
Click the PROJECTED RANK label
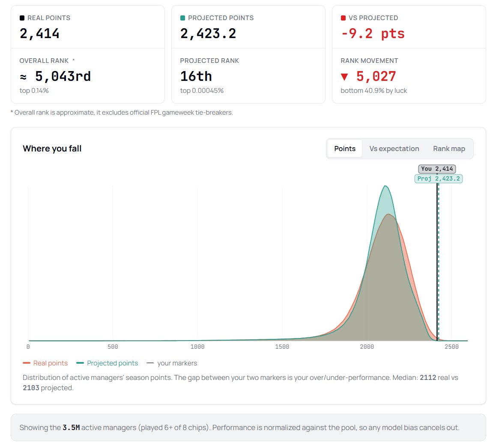tap(209, 61)
